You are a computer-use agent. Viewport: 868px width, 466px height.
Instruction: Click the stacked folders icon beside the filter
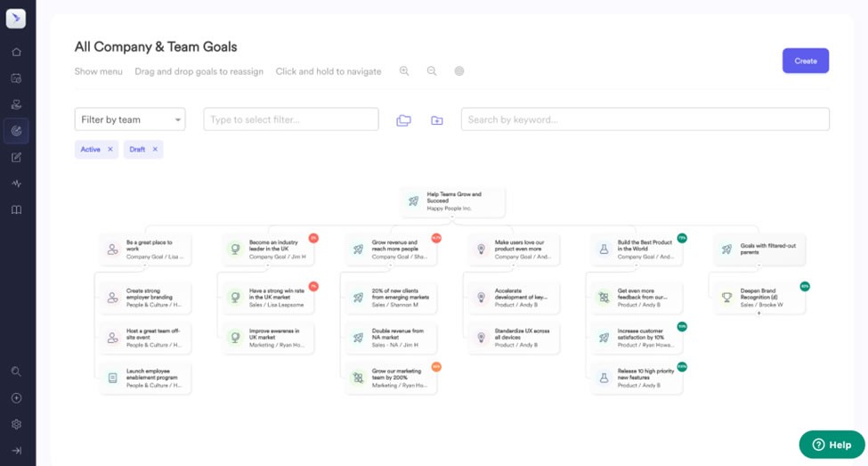403,120
